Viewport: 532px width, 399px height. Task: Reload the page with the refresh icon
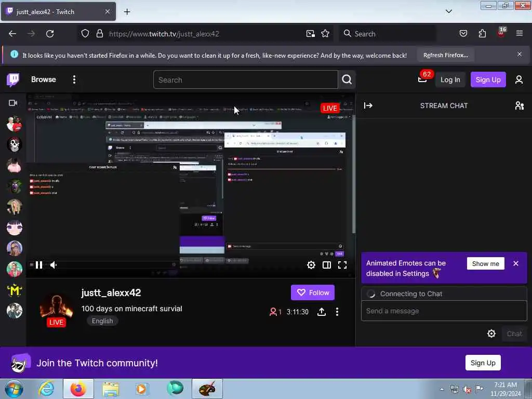[50, 34]
